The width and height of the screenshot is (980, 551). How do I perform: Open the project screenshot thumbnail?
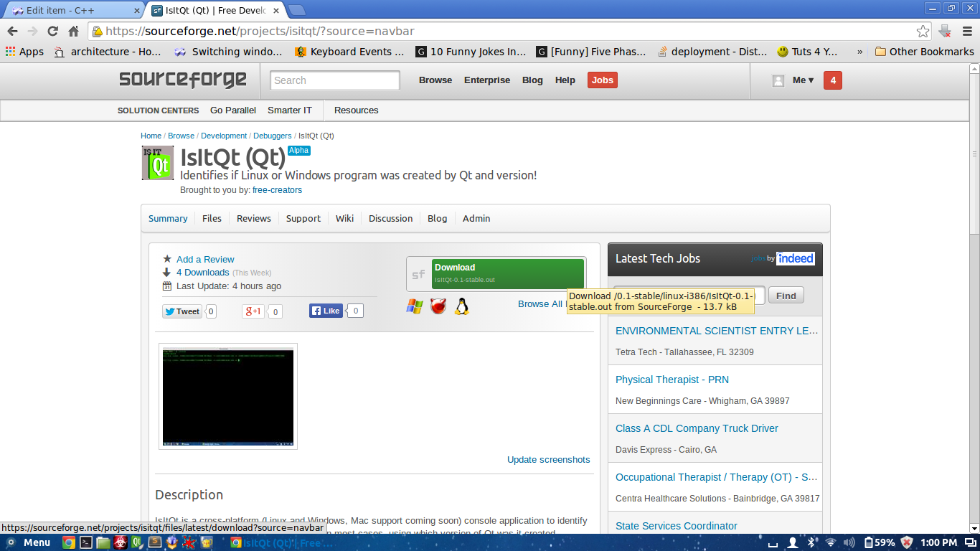point(228,396)
